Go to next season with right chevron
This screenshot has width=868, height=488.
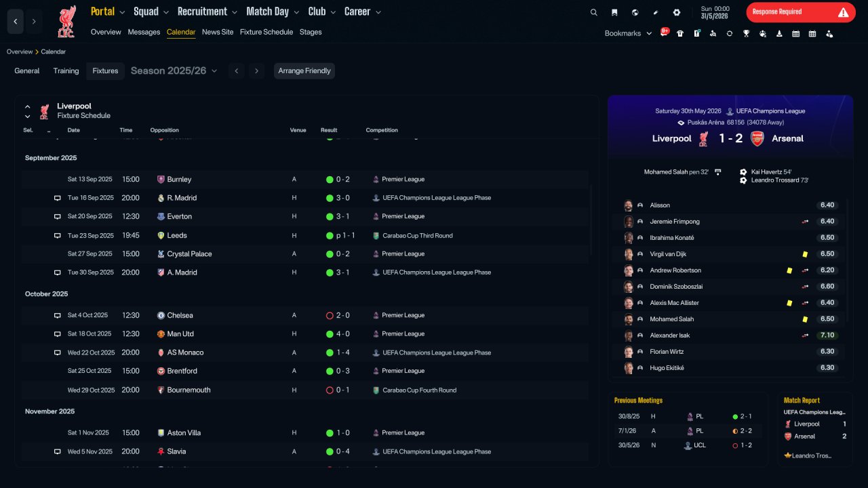coord(256,71)
